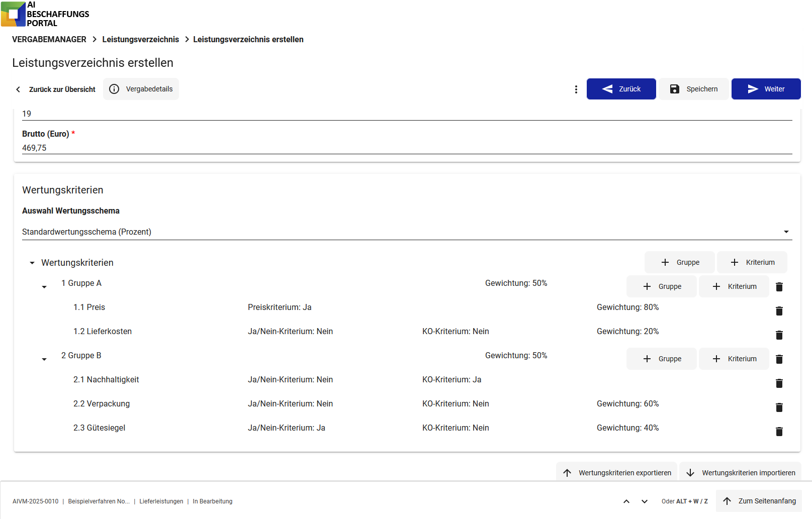Viewport: 812px width, 519px height.
Task: Proceed with the Weiter button
Action: [x=766, y=89]
